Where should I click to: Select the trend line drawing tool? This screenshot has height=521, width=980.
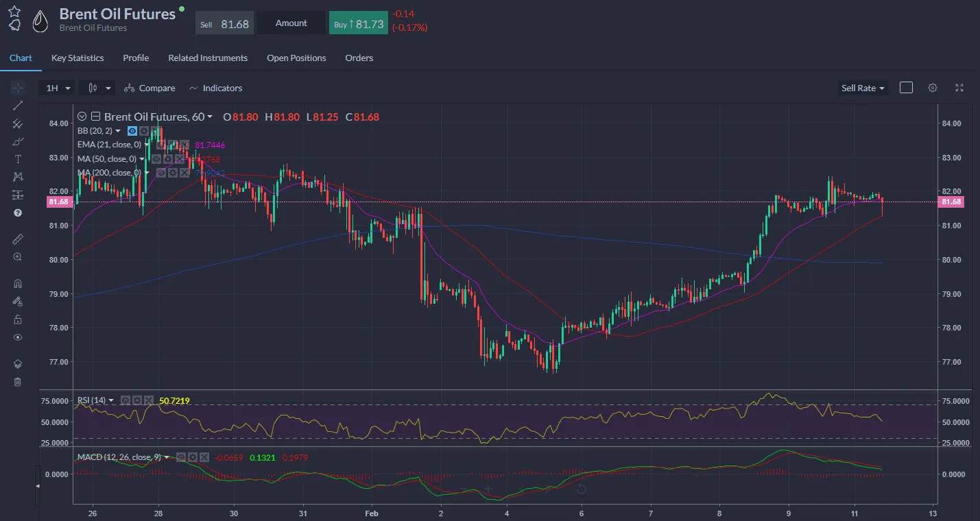[18, 105]
